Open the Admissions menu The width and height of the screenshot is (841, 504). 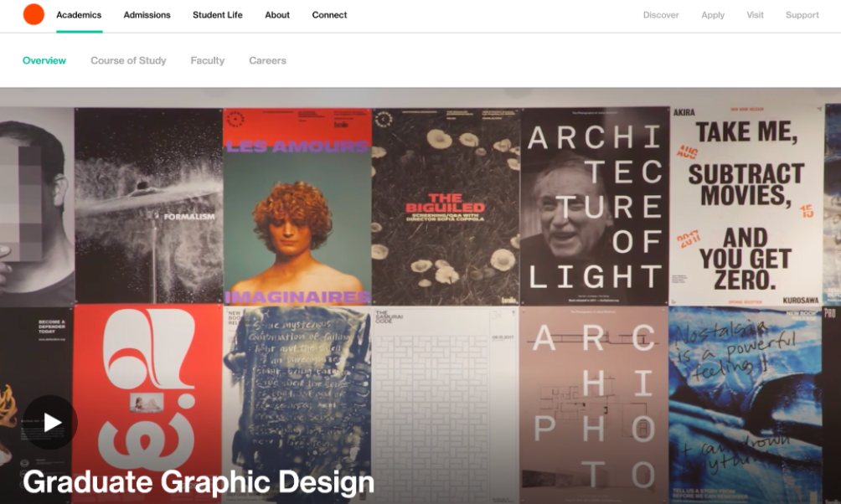pos(147,15)
